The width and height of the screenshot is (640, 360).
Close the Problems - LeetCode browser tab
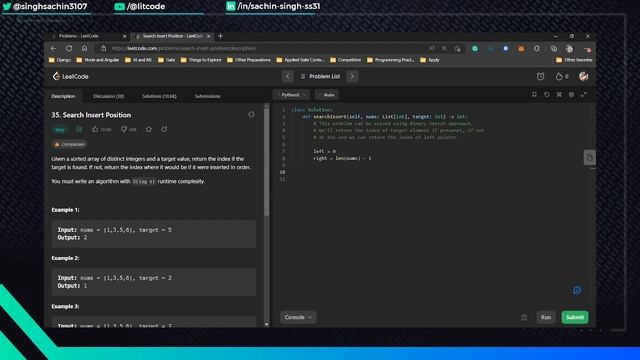[124, 36]
